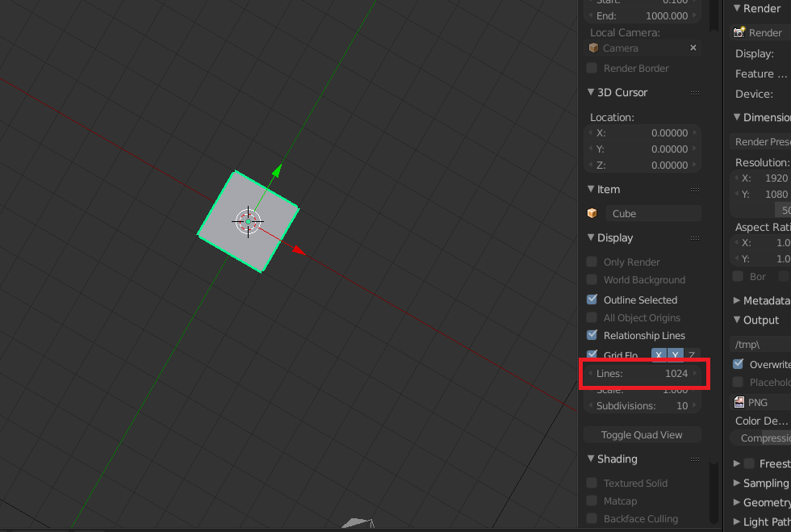Click the Display panel grip dots icon
Screen dimensions: 791x532
[696, 237]
